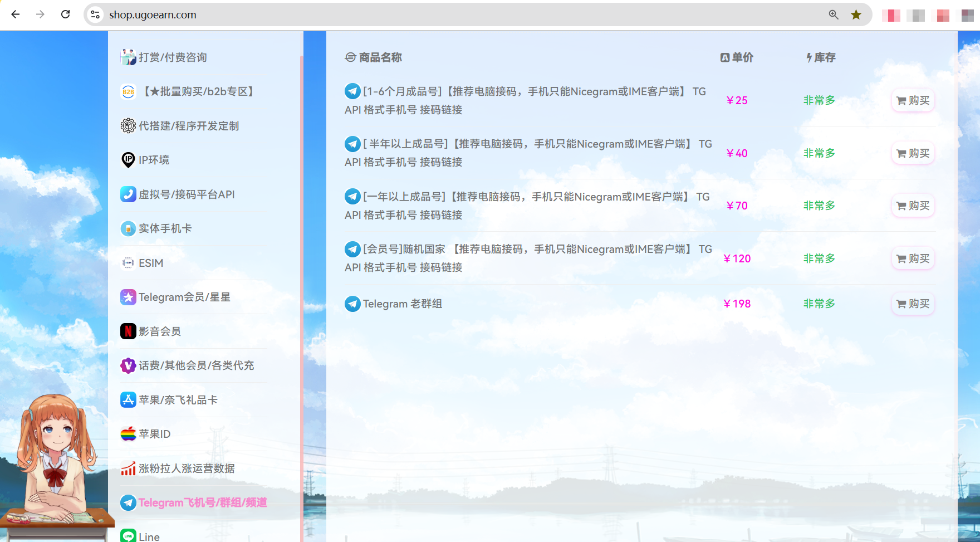This screenshot has height=542, width=980.
Task: Click 非常多 stock text in ¥25 row
Action: 819,100
